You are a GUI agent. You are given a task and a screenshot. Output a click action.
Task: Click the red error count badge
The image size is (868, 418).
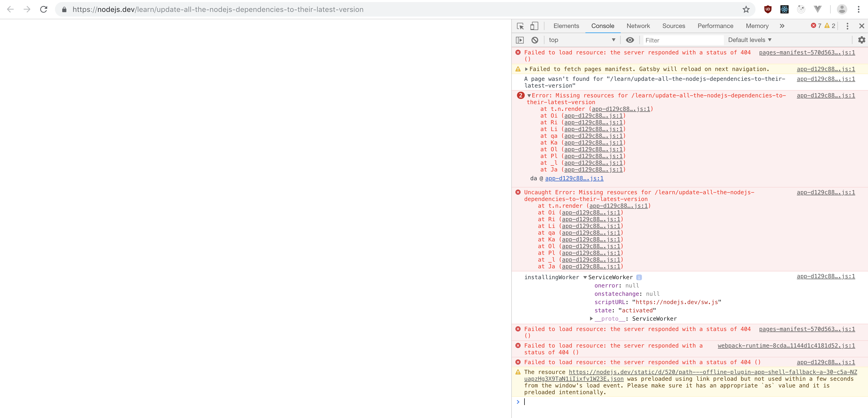pos(816,26)
